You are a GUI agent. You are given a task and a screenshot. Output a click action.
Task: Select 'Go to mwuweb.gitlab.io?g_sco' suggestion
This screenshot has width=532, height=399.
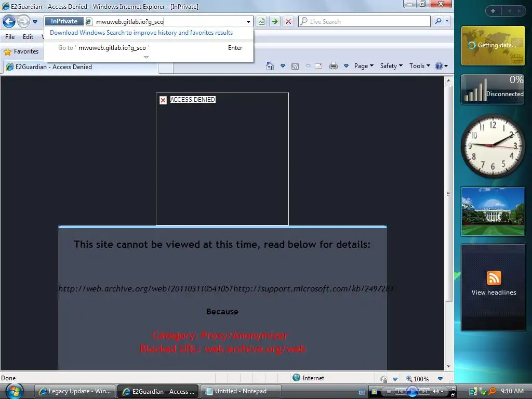[x=149, y=48]
